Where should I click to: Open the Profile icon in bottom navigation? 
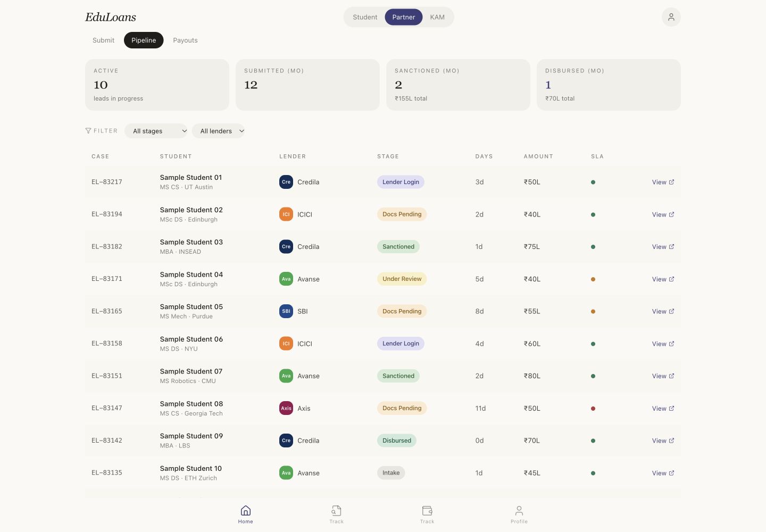click(x=519, y=514)
